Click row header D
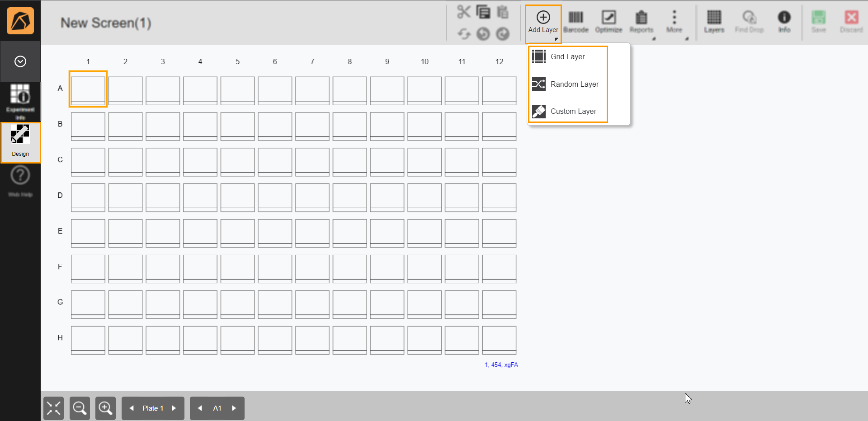Image resolution: width=868 pixels, height=421 pixels. [60, 195]
